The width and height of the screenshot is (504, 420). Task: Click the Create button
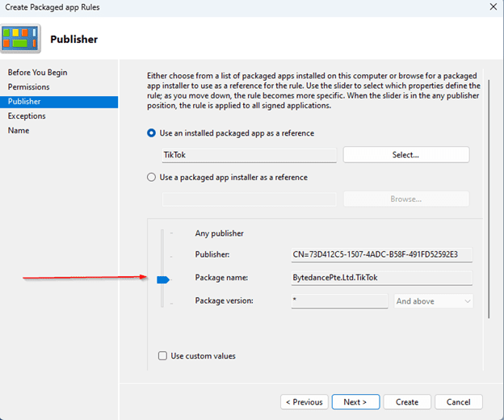(406, 402)
